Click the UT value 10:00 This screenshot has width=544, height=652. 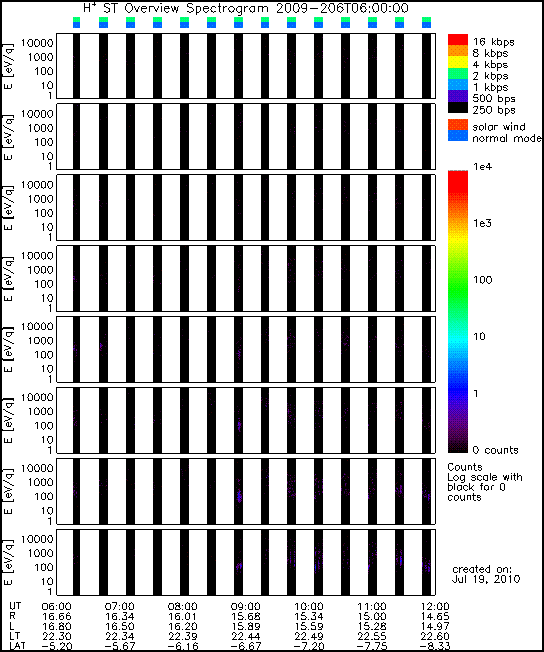point(309,607)
